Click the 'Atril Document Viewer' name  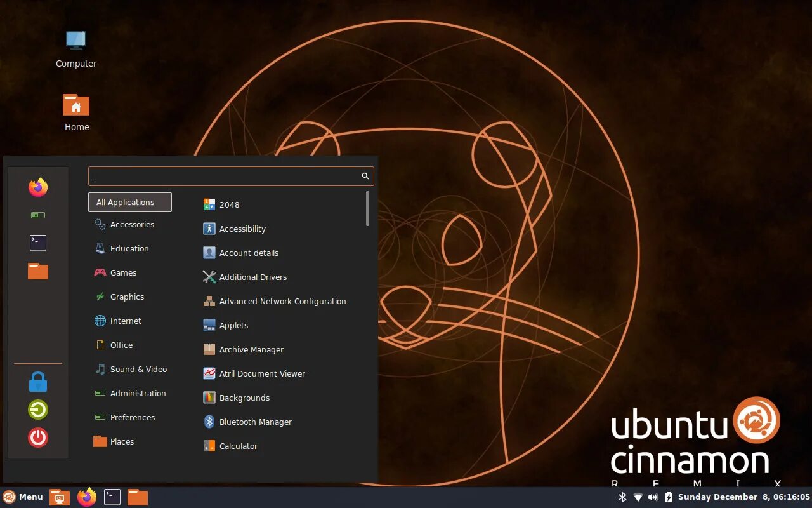262,373
